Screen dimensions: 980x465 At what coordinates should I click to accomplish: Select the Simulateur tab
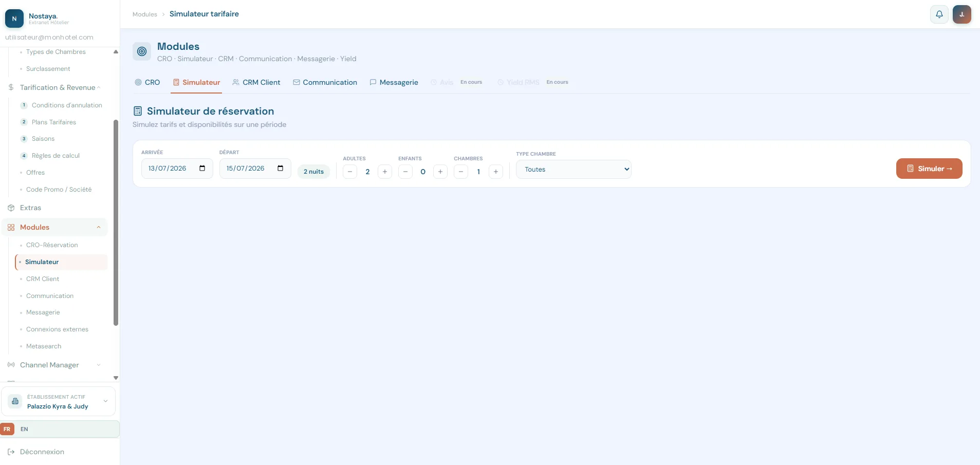[x=196, y=82]
